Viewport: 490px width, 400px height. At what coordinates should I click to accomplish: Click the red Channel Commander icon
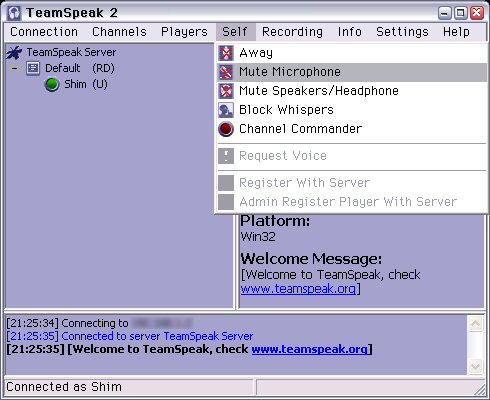click(226, 129)
